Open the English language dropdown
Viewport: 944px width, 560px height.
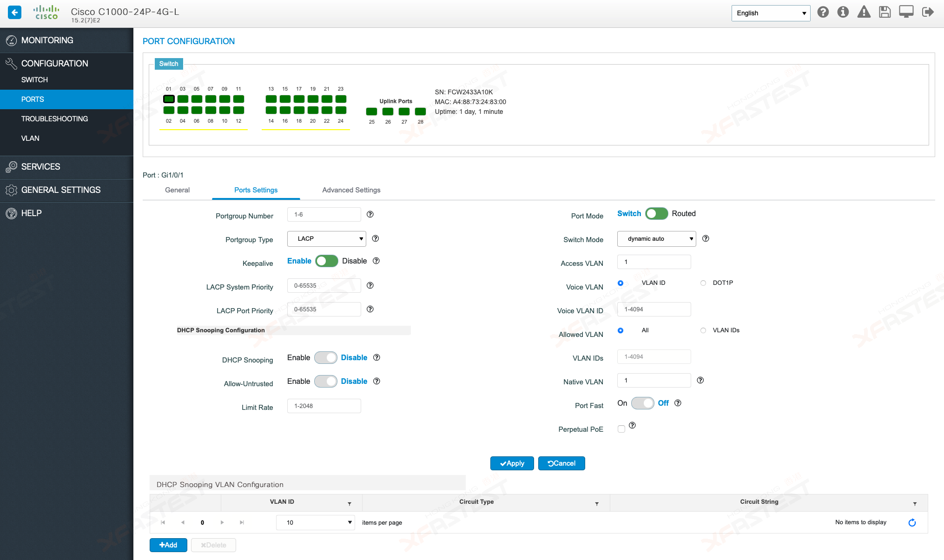coord(771,13)
